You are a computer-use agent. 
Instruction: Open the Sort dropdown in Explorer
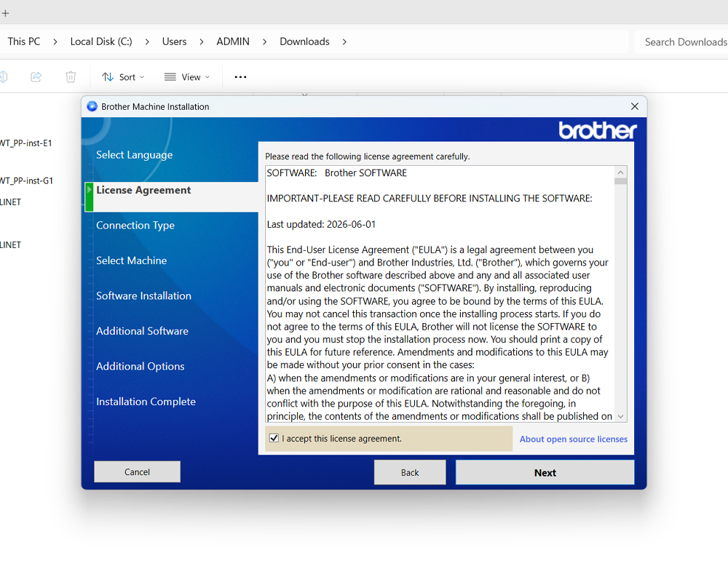(x=123, y=77)
